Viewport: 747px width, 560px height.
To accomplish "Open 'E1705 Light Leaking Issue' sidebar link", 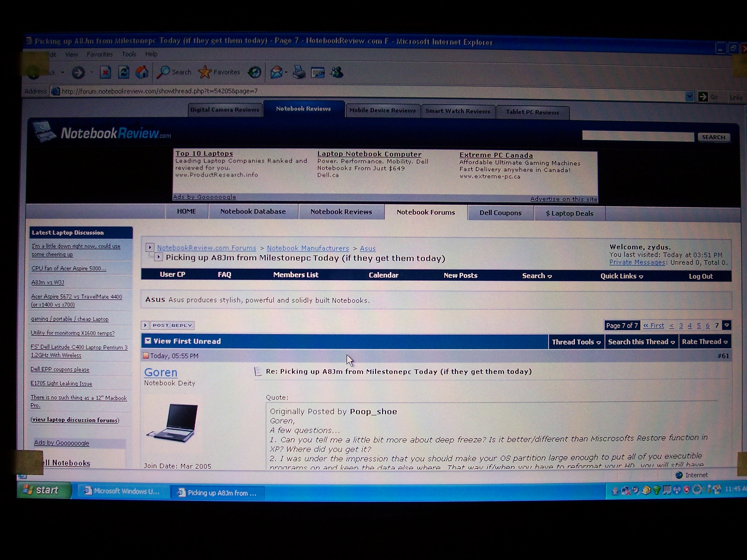I will click(61, 384).
